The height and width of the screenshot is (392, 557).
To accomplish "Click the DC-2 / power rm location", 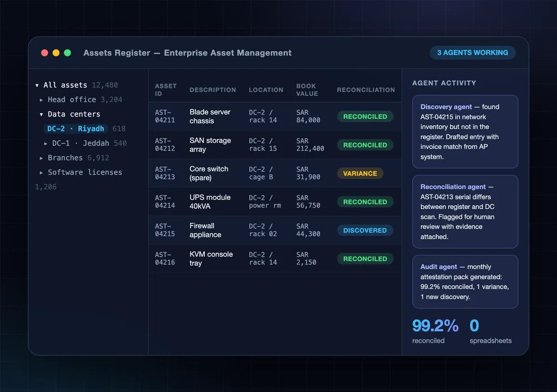I will click(x=265, y=202).
